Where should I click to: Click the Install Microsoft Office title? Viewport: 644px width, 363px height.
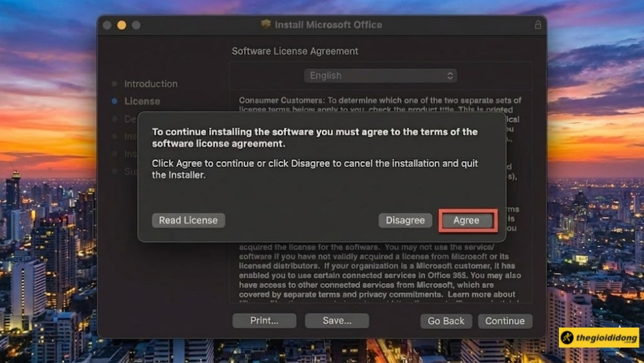click(x=328, y=25)
